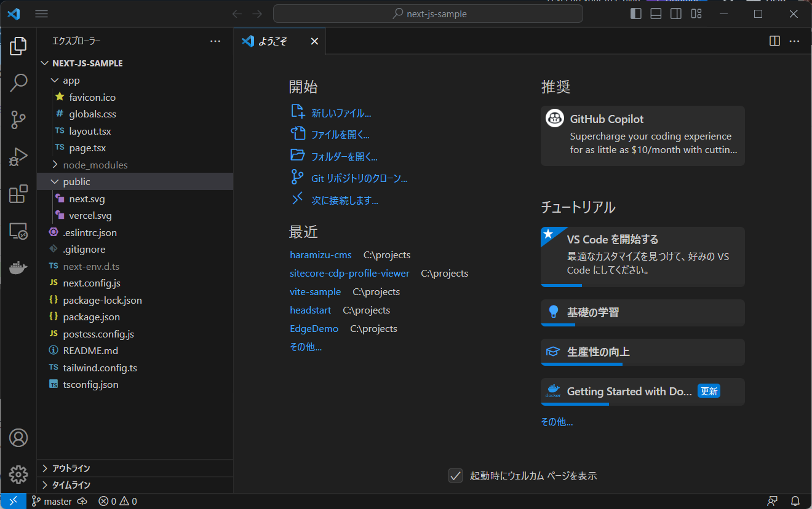This screenshot has width=812, height=509.
Task: Open the Customize Layout icon
Action: (696, 14)
